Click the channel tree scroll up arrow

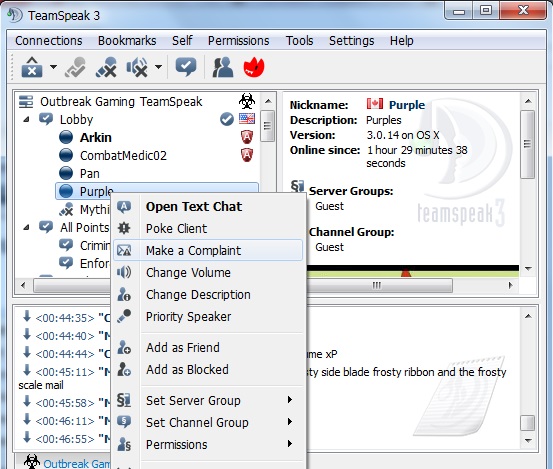(x=268, y=102)
